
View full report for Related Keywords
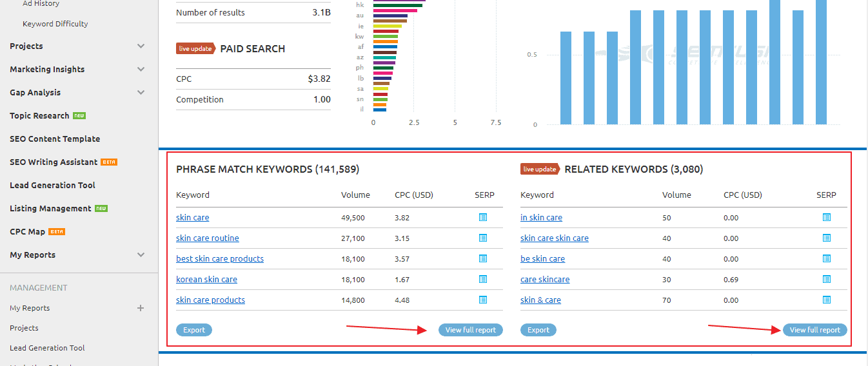[814, 330]
